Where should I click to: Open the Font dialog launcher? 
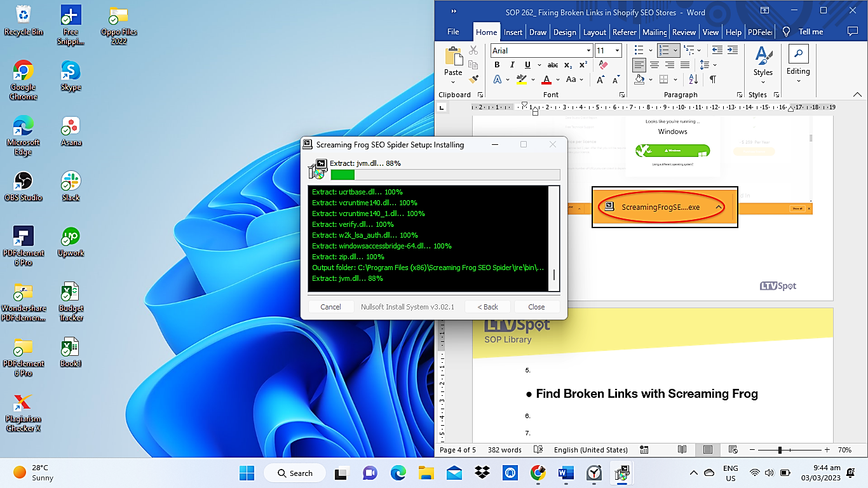tap(621, 95)
